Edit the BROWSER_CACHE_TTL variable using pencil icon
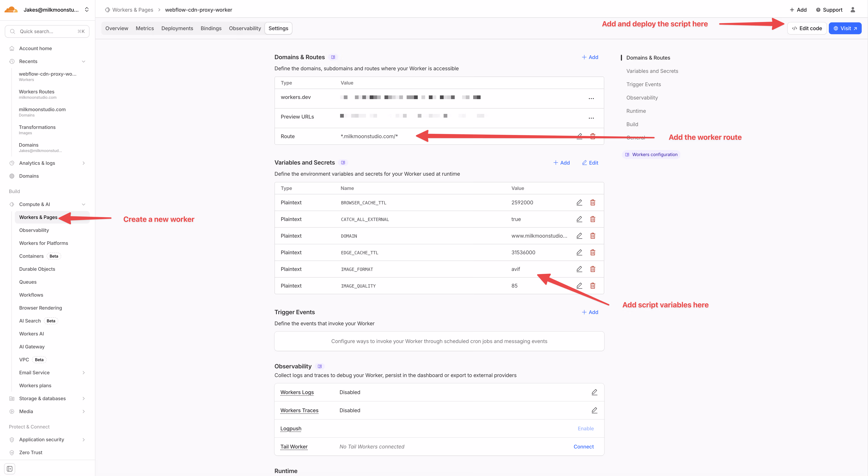Screen dimensions: 868x476 click(x=579, y=202)
